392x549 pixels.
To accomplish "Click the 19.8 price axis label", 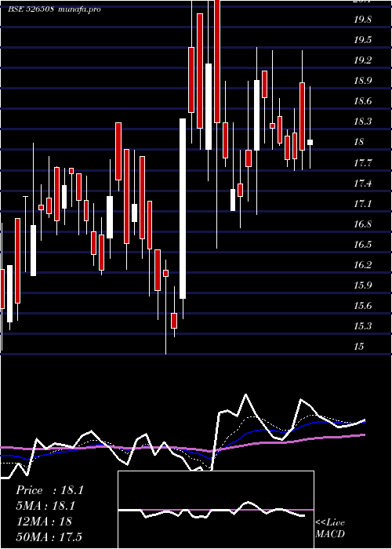I will pyautogui.click(x=362, y=20).
